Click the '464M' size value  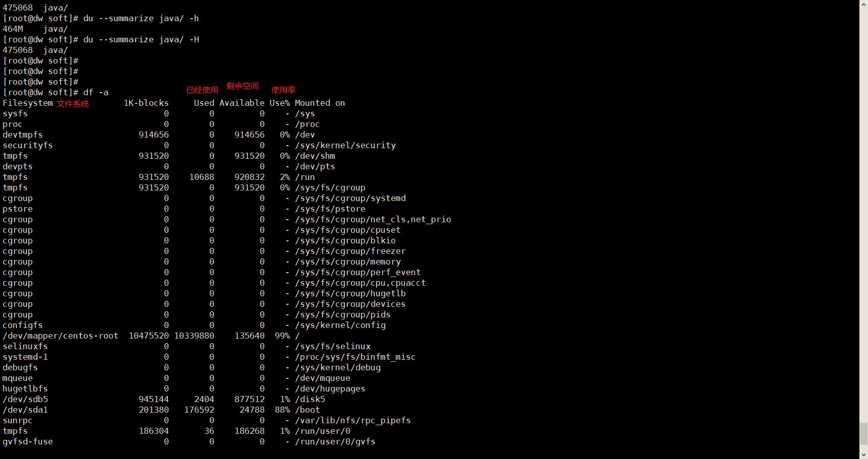click(13, 29)
